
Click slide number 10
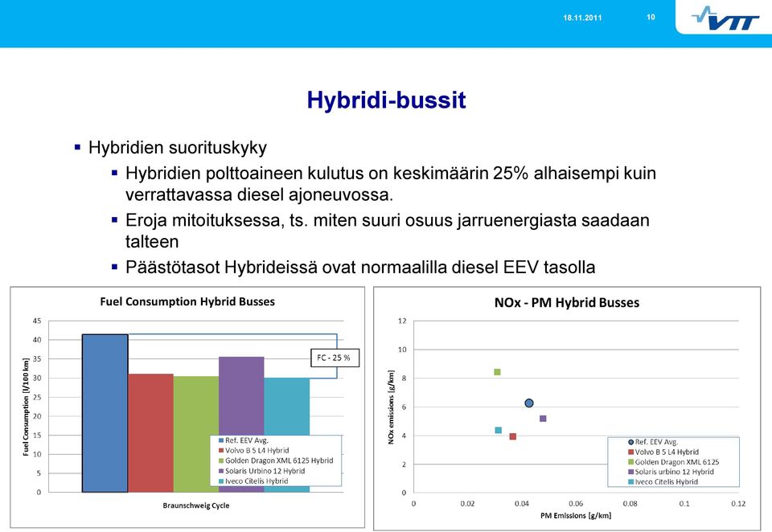tap(651, 17)
